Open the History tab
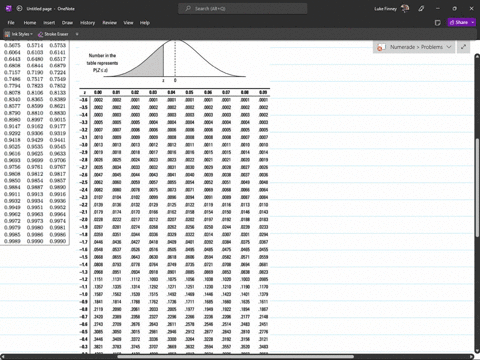Image resolution: width=480 pixels, height=360 pixels. coord(87,23)
